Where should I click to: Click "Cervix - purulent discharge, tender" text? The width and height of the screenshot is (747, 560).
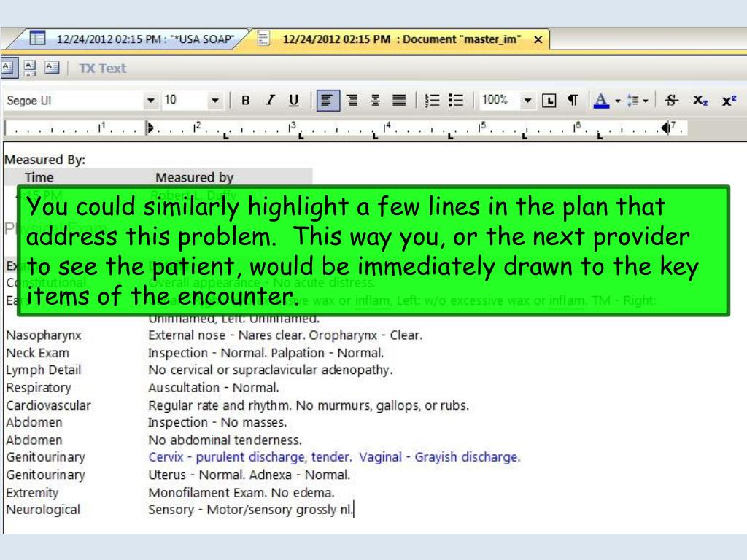[x=250, y=457]
